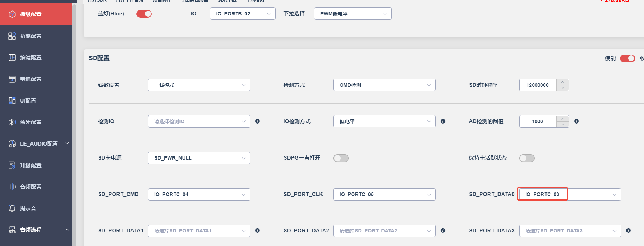The width and height of the screenshot is (644, 246).
Task: Toggle the 蓝灯(Blue) switch off
Action: (x=144, y=14)
